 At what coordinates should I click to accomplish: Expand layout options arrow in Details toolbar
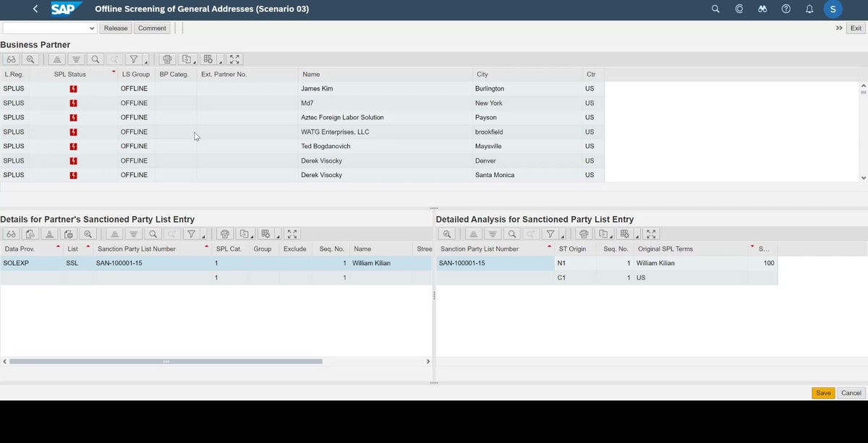point(276,236)
